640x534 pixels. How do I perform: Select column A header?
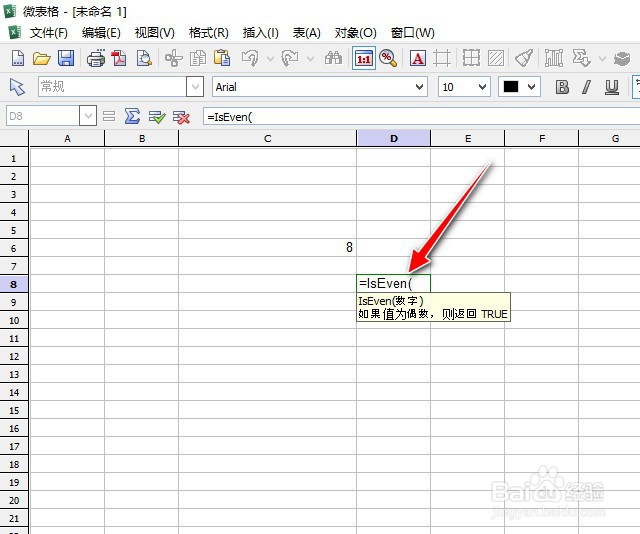tap(67, 138)
